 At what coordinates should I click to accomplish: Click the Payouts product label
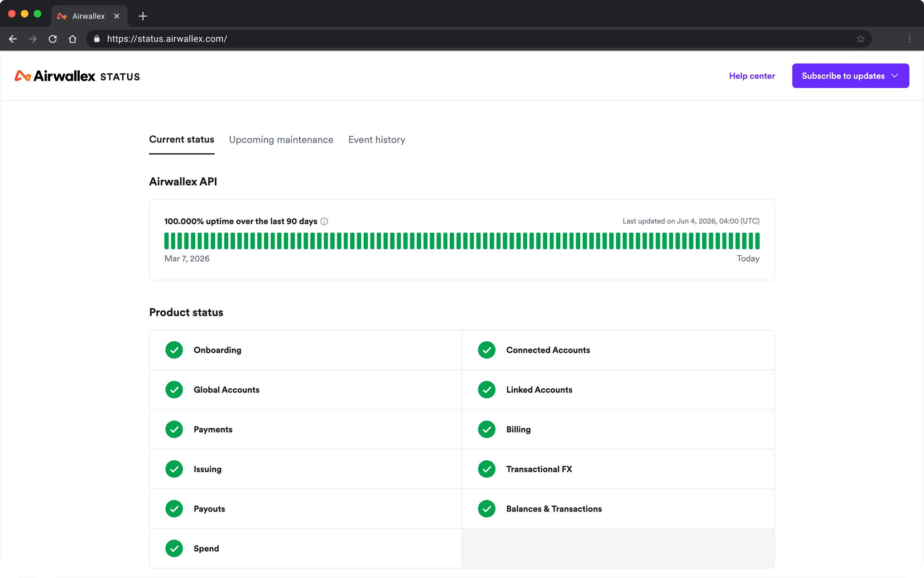(x=209, y=509)
